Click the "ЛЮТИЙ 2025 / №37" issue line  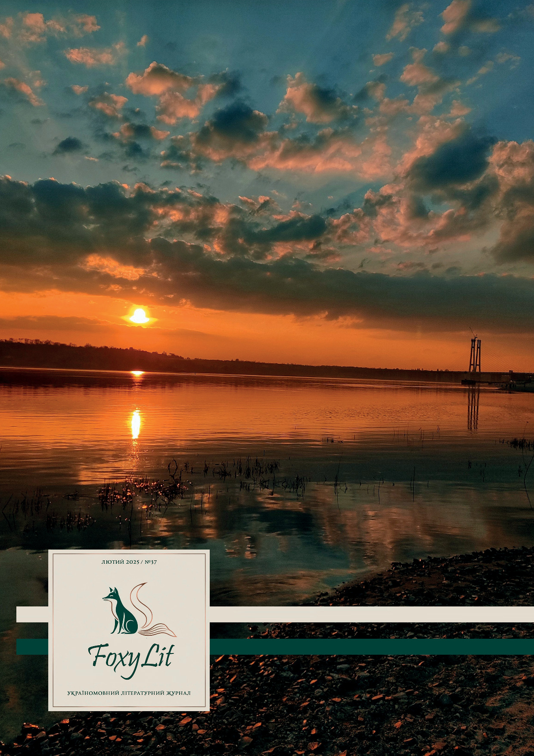click(129, 562)
